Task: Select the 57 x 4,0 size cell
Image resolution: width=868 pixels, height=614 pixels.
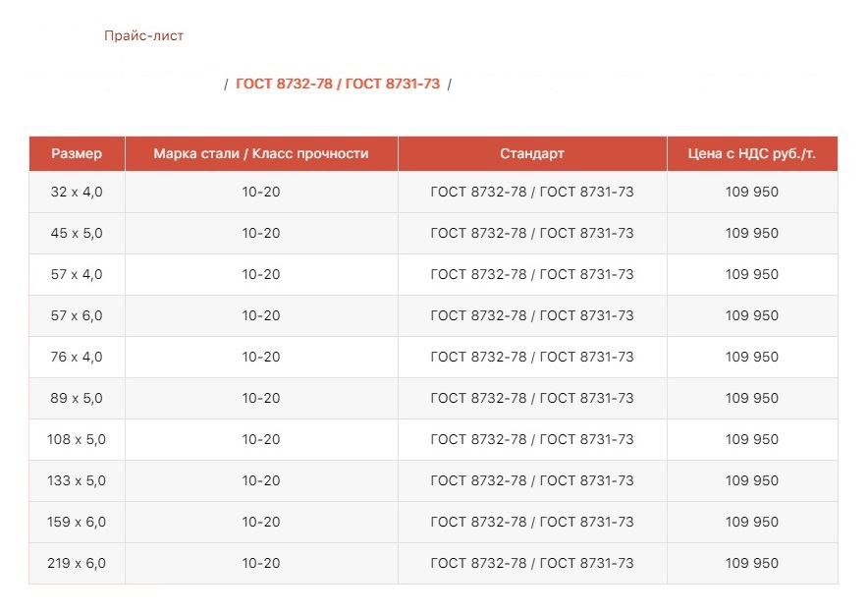Action: pos(77,275)
